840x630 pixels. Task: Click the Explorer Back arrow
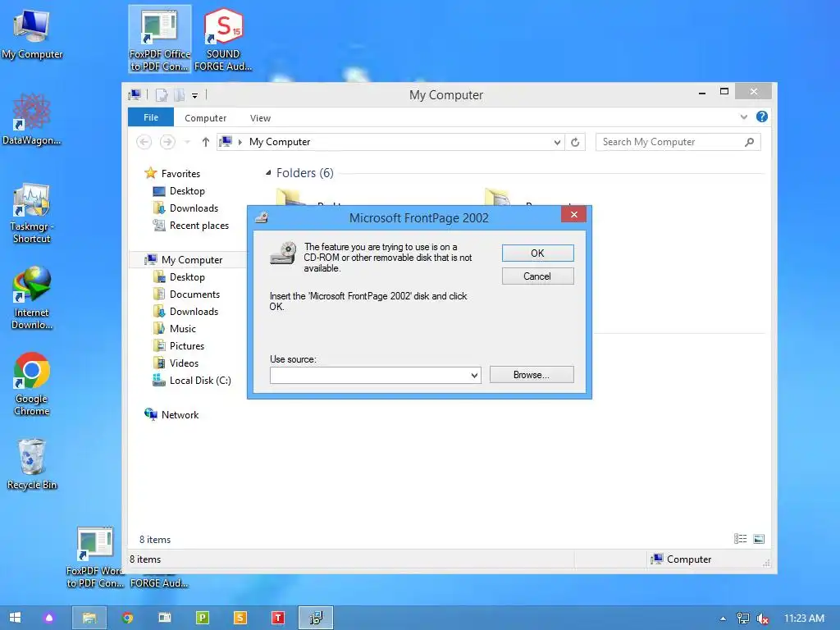[144, 142]
